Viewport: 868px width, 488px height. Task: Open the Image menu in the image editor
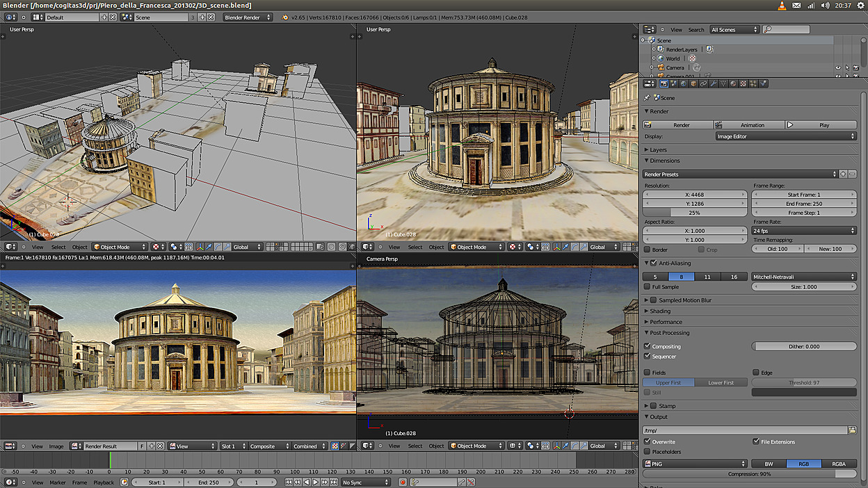click(x=56, y=446)
